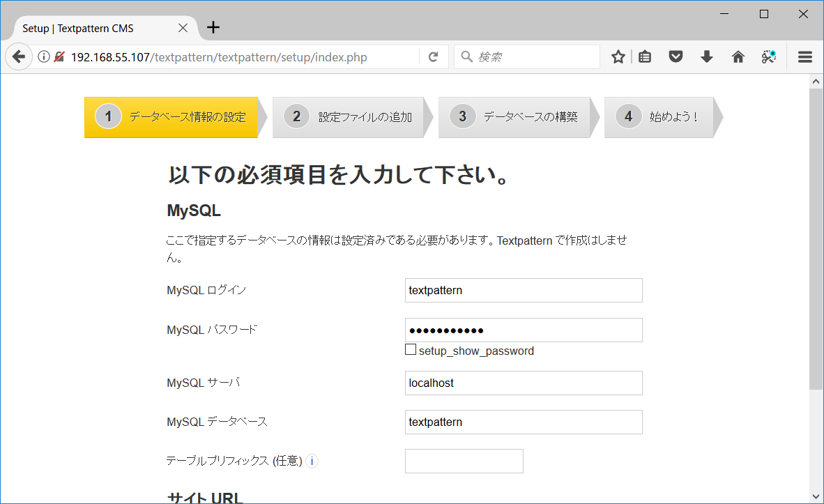This screenshot has height=504, width=824.
Task: Open the downloads panel
Action: 706,56
